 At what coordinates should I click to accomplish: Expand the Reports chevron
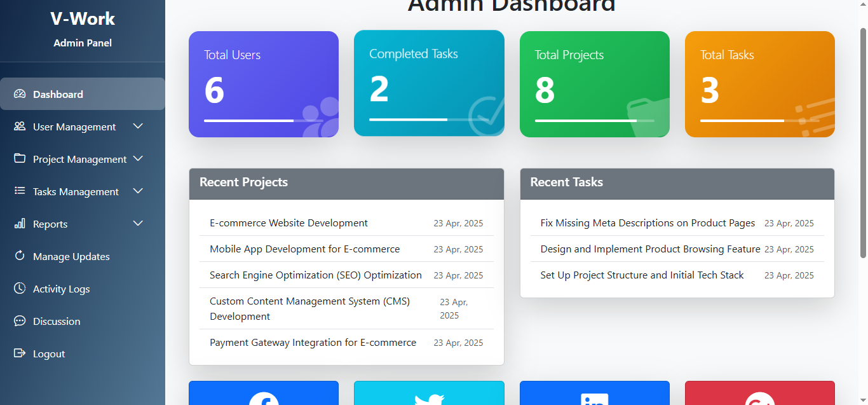coord(138,223)
